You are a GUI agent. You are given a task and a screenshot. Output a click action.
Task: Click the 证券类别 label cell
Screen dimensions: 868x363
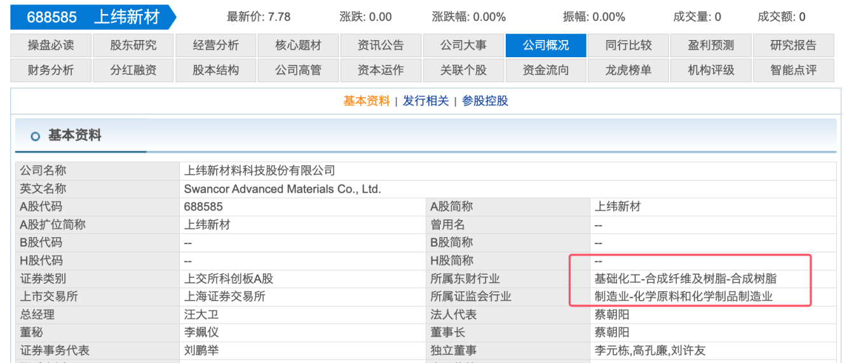coord(98,278)
